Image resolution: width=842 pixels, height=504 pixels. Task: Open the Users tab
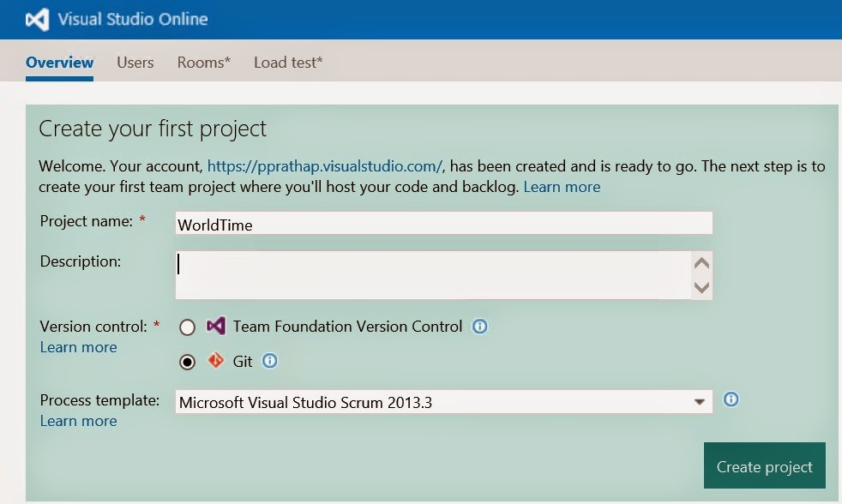tap(135, 63)
